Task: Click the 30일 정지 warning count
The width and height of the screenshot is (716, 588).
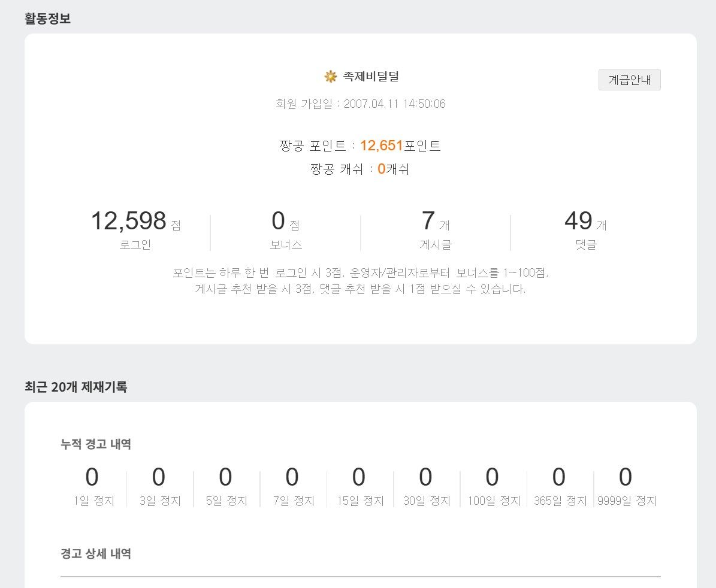Action: pos(425,478)
